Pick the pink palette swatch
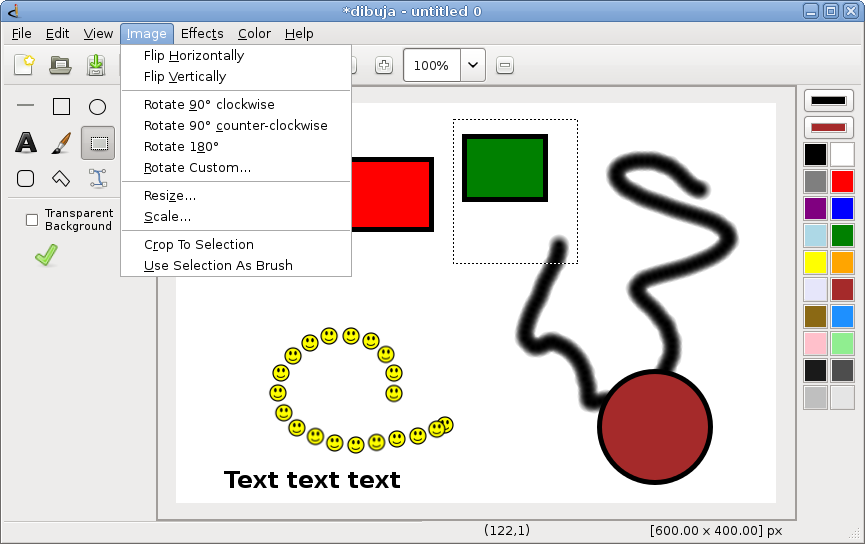 click(x=815, y=344)
